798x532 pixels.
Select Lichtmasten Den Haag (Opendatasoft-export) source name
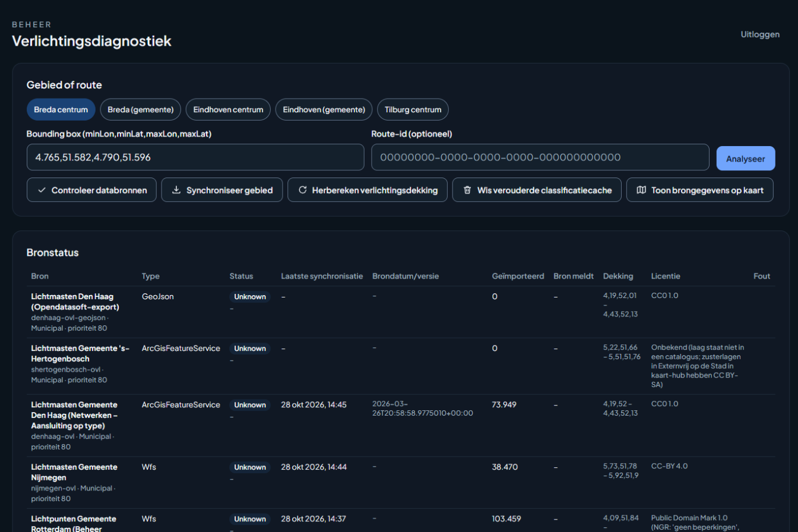[75, 302]
